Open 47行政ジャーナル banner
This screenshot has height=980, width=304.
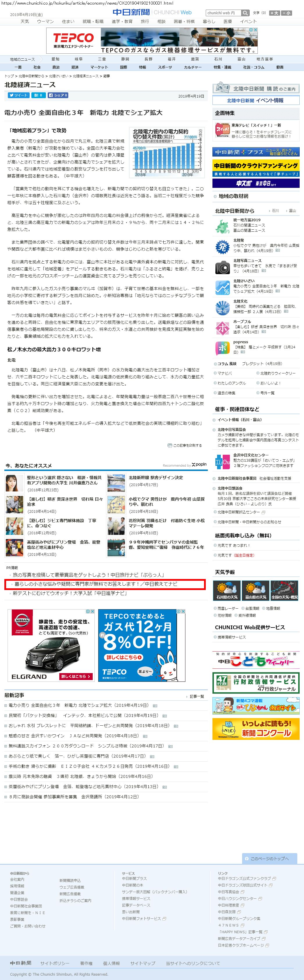pos(256,683)
